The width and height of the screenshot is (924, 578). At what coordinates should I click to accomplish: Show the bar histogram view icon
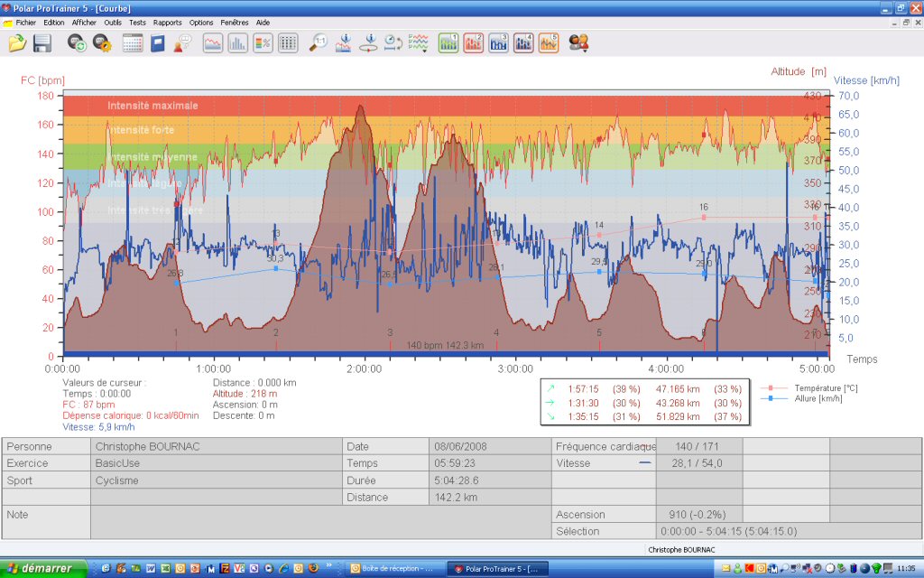pyautogui.click(x=237, y=43)
